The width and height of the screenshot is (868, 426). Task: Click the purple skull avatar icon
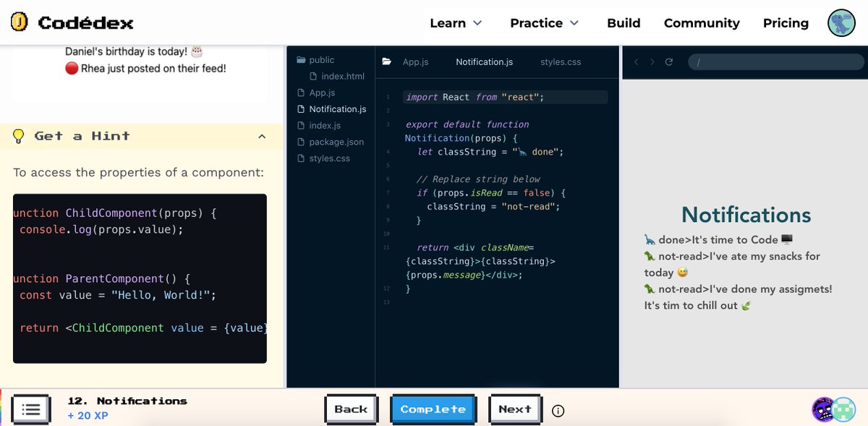coord(824,409)
